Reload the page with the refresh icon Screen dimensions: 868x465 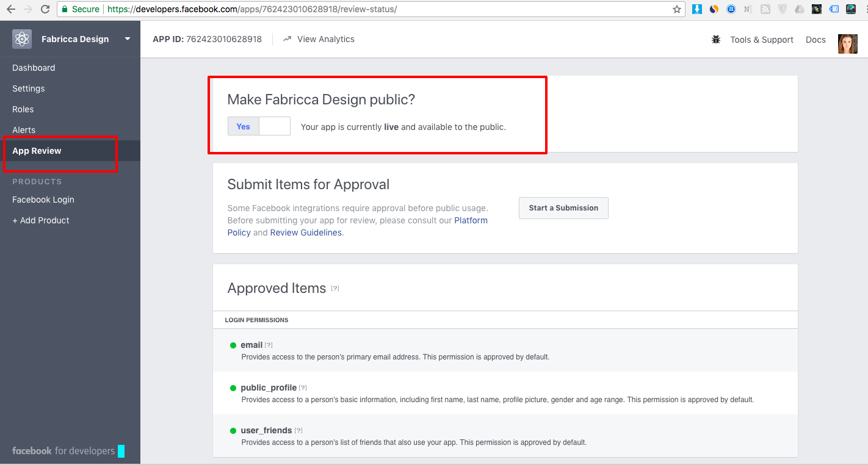pyautogui.click(x=45, y=9)
